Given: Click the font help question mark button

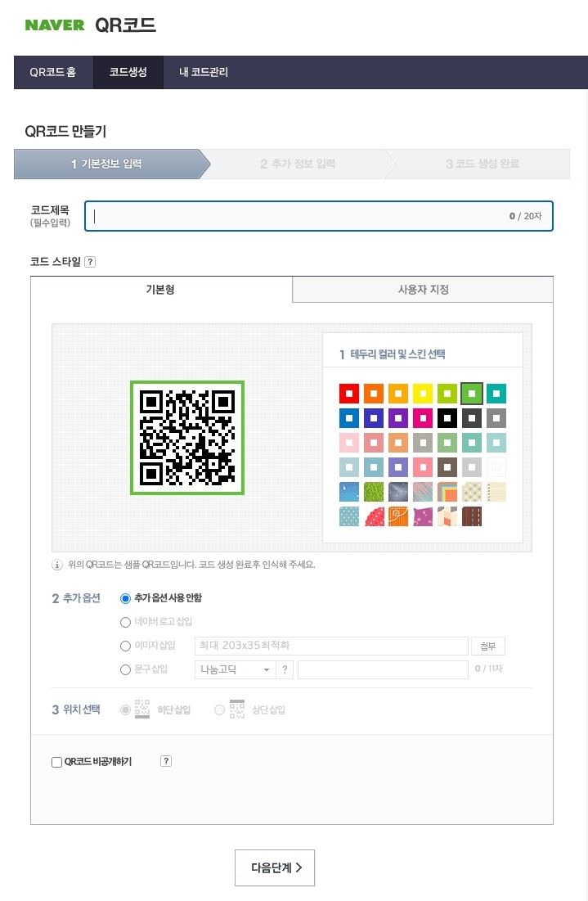Looking at the screenshot, I should coord(285,669).
